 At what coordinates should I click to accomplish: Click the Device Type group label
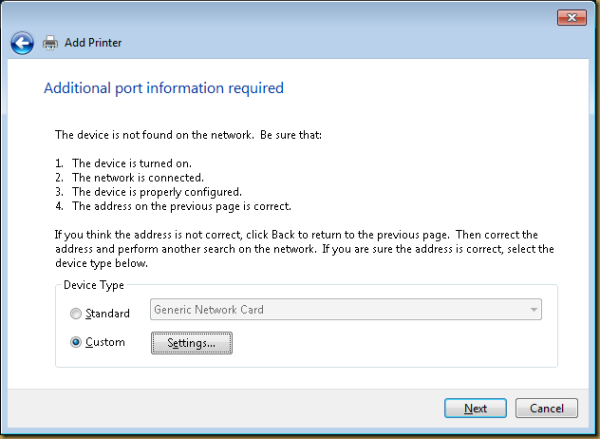tap(93, 286)
